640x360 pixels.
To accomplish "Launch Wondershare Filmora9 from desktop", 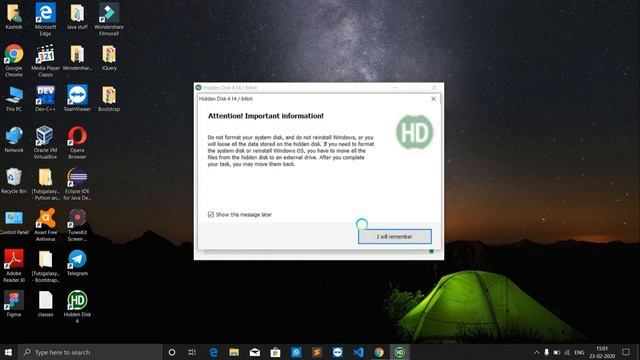I will (x=109, y=19).
